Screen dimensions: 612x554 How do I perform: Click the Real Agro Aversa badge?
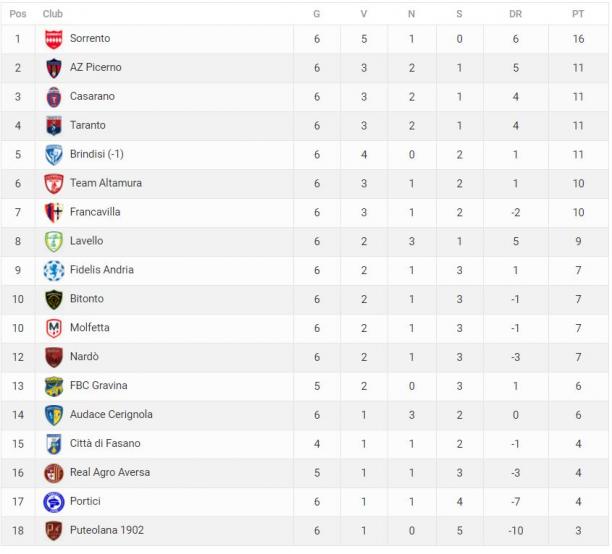tap(53, 473)
